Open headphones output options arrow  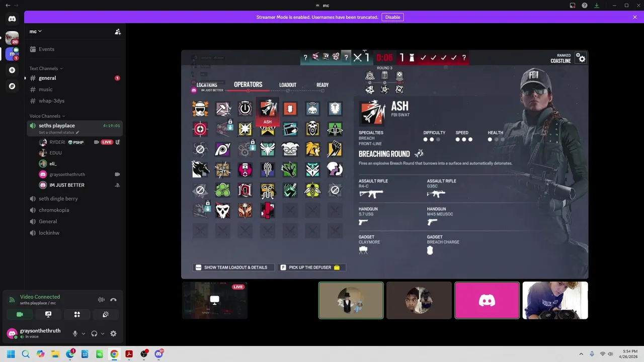103,333
